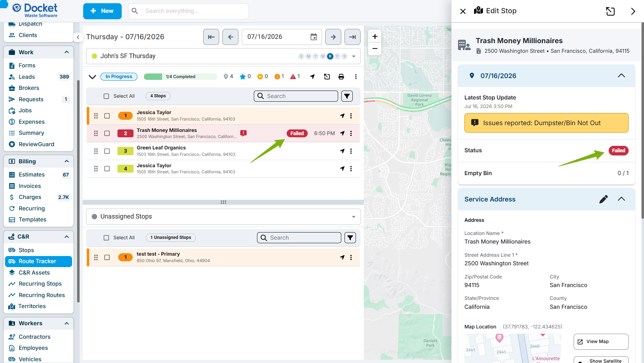
Task: Click the View Map button
Action: [601, 342]
